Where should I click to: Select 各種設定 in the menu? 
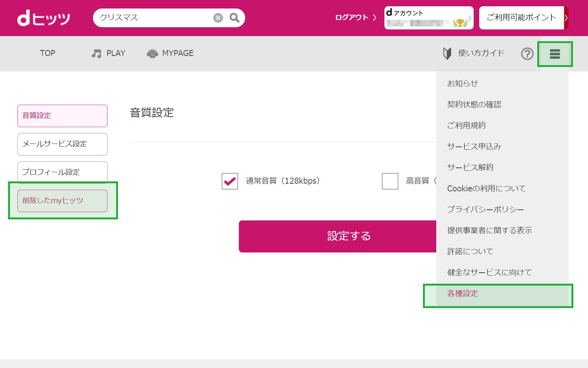point(463,293)
